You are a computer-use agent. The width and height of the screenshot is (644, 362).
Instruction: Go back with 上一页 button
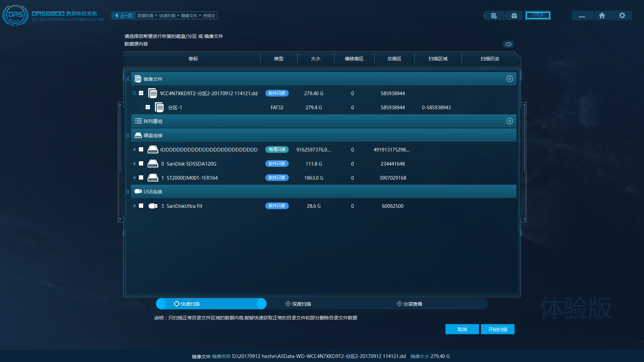[123, 15]
